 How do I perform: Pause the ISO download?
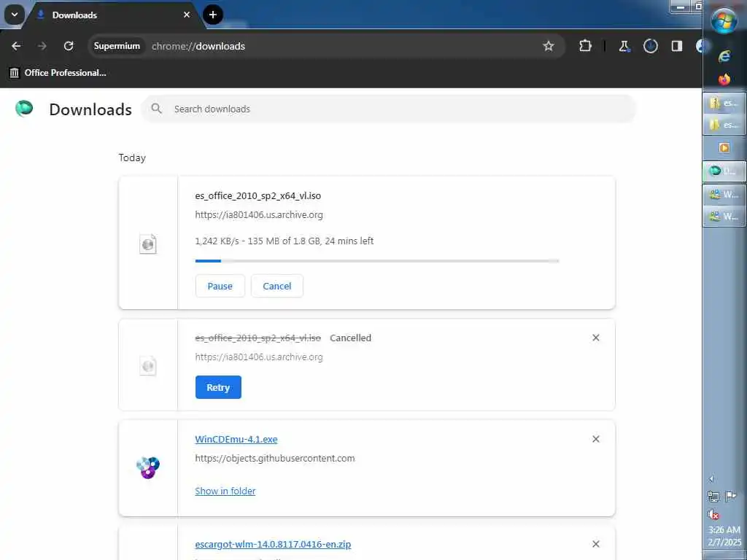pyautogui.click(x=220, y=286)
